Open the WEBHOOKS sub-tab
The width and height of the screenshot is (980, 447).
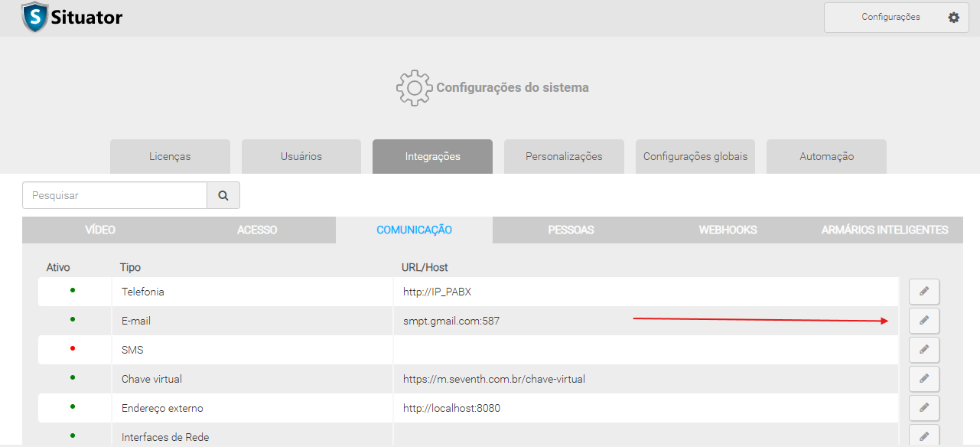(728, 230)
